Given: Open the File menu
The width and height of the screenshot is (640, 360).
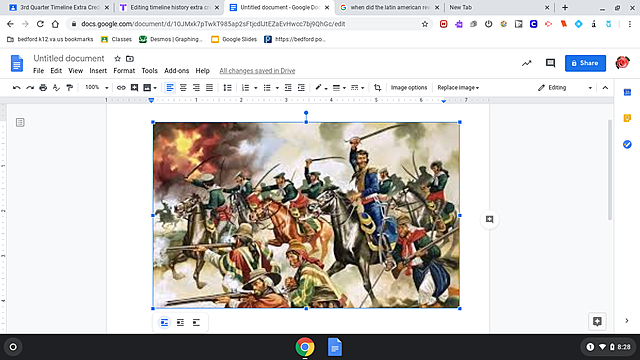Looking at the screenshot, I should [x=38, y=71].
